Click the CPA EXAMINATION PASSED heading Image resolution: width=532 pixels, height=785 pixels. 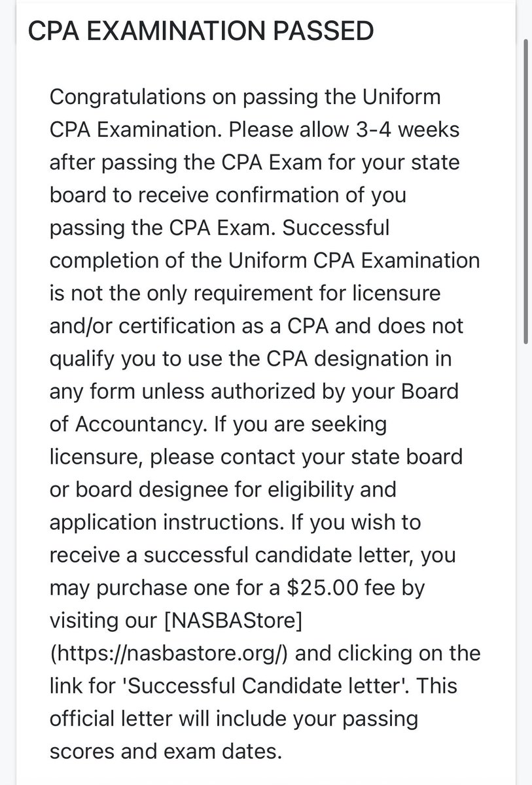(x=201, y=31)
